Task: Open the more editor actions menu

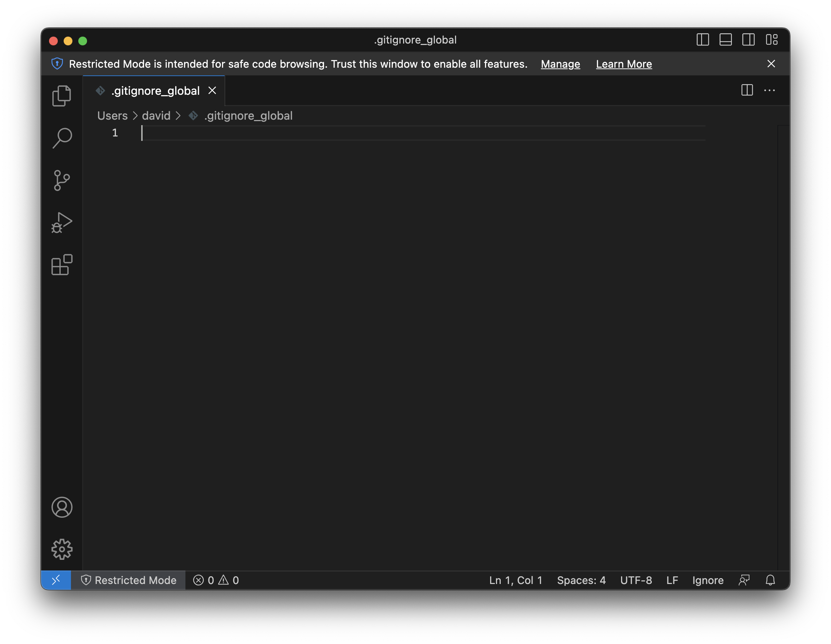Action: 770,90
